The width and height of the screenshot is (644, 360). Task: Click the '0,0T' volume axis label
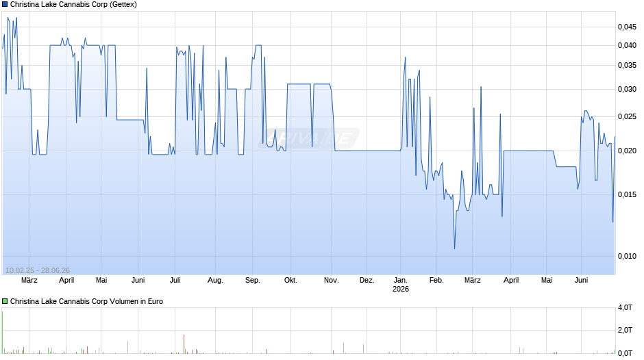pyautogui.click(x=625, y=353)
